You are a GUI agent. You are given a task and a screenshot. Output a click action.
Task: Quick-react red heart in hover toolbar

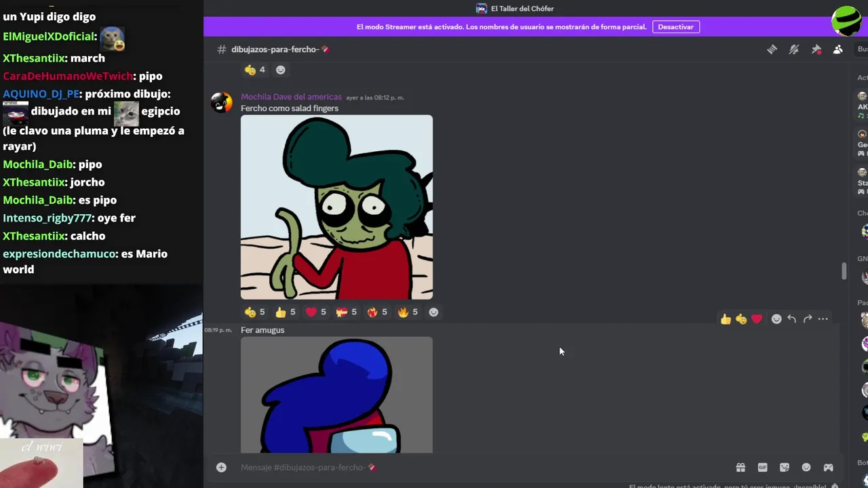pyautogui.click(x=757, y=319)
